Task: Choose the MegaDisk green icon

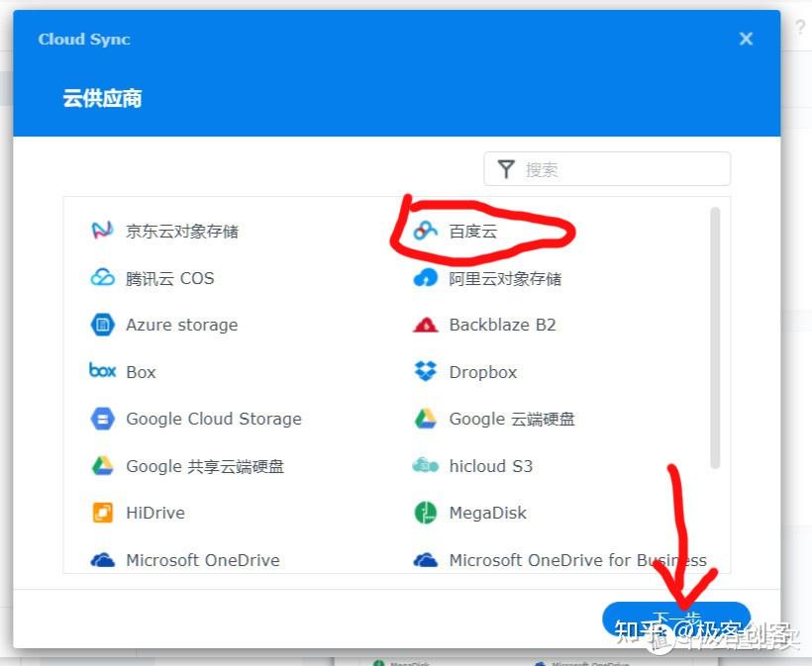Action: click(x=425, y=513)
